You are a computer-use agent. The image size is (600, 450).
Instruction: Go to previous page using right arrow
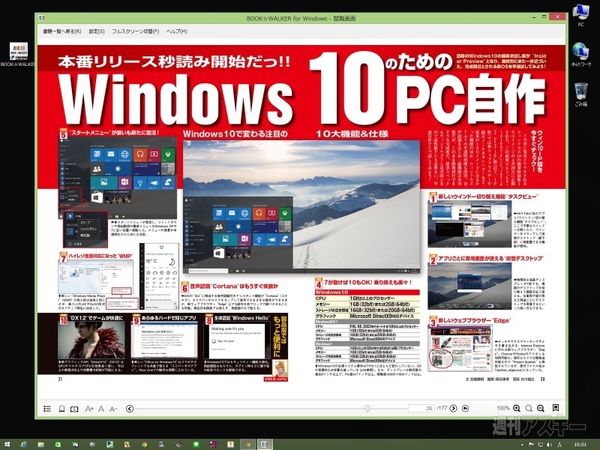point(453,408)
